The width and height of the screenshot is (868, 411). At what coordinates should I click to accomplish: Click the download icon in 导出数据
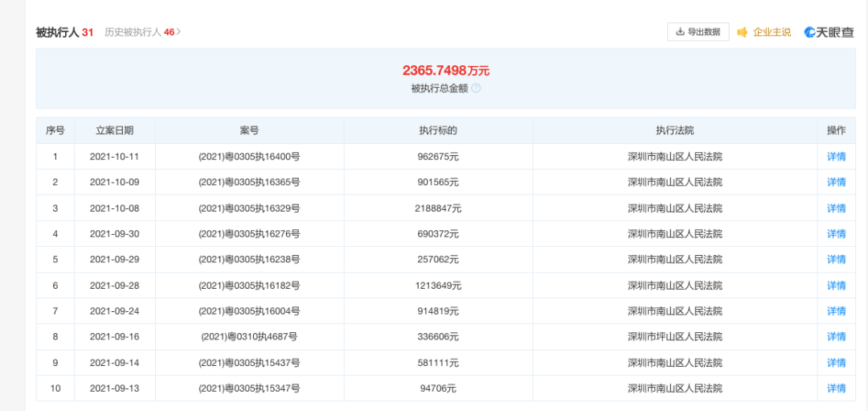pyautogui.click(x=680, y=32)
